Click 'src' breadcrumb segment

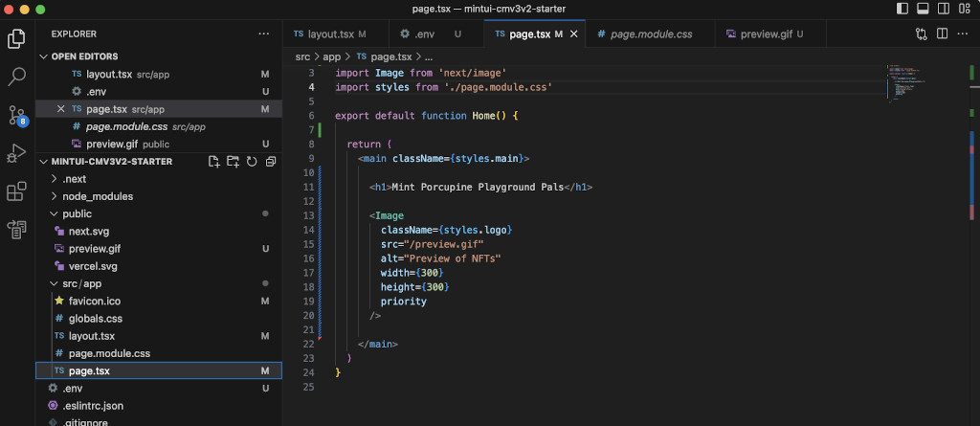coord(302,56)
